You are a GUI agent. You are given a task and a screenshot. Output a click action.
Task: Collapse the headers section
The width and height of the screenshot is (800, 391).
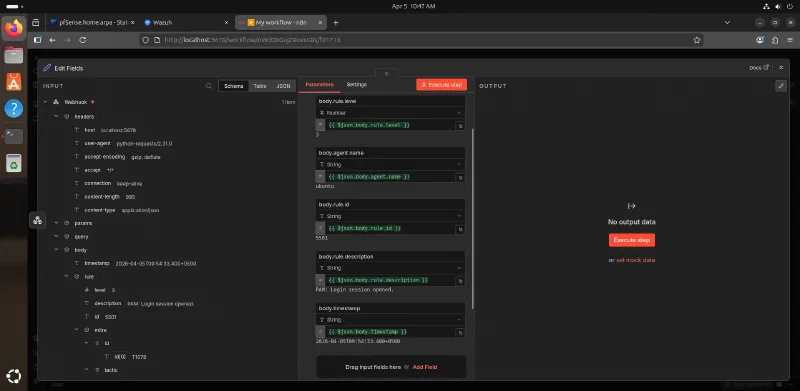coord(57,116)
